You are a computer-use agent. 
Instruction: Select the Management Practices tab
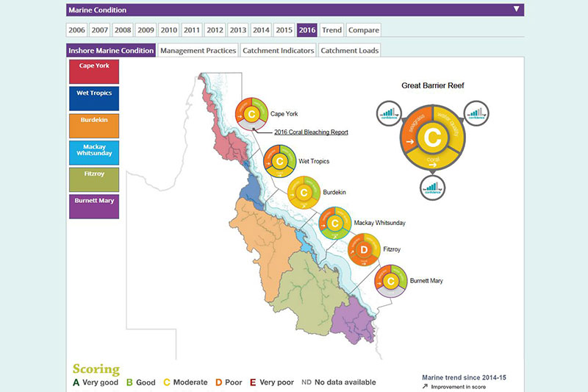click(x=198, y=51)
